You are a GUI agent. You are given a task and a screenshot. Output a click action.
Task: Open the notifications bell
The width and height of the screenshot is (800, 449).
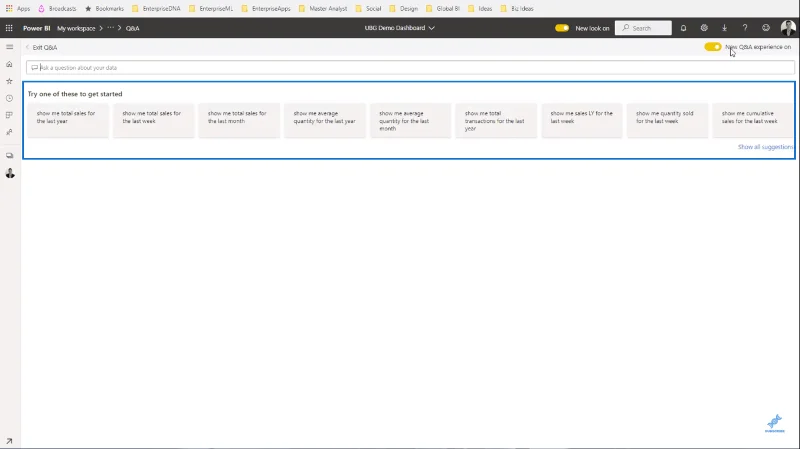(683, 28)
